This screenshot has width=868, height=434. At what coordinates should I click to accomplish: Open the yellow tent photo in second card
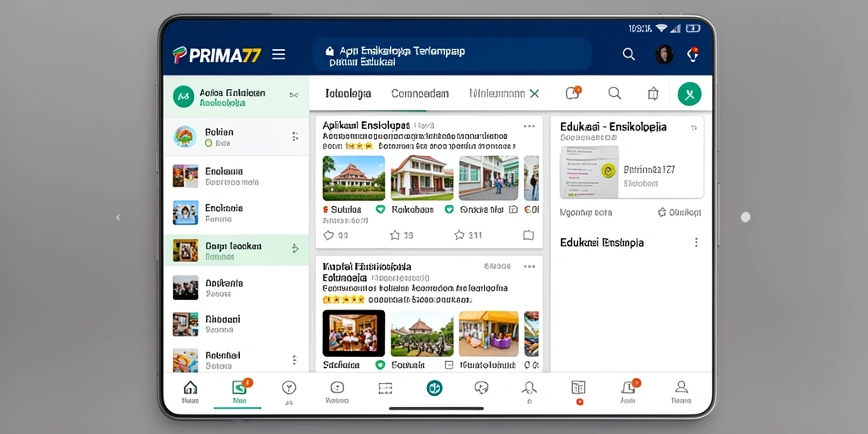489,333
